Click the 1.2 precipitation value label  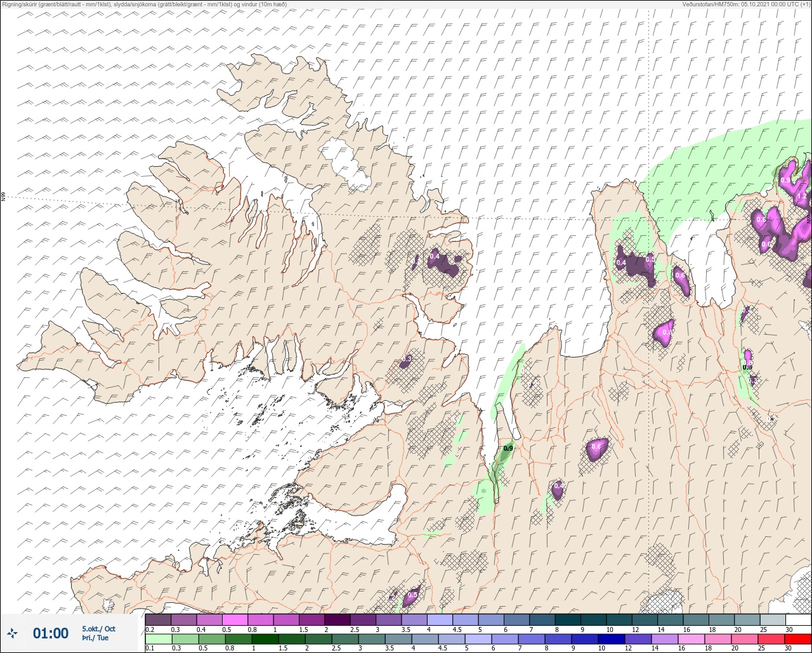click(801, 197)
